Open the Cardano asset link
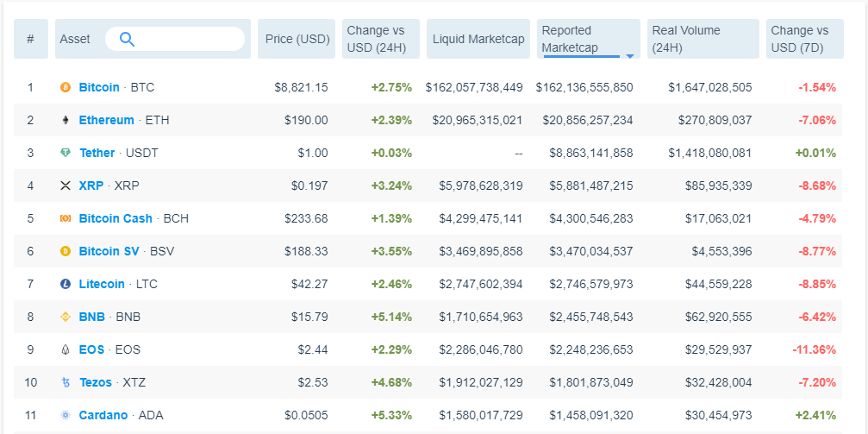868x434 pixels. click(x=103, y=415)
